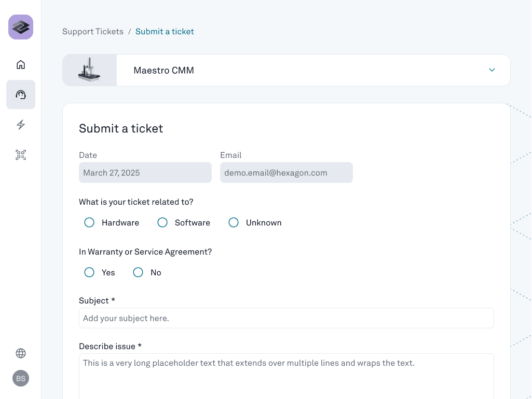Open the BS user avatar

pos(21,378)
